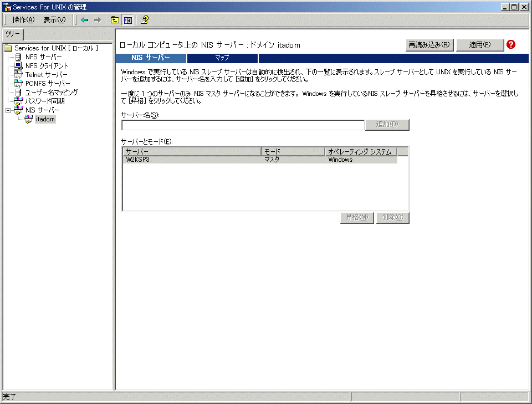
Task: Click the モード column header
Action: 293,151
